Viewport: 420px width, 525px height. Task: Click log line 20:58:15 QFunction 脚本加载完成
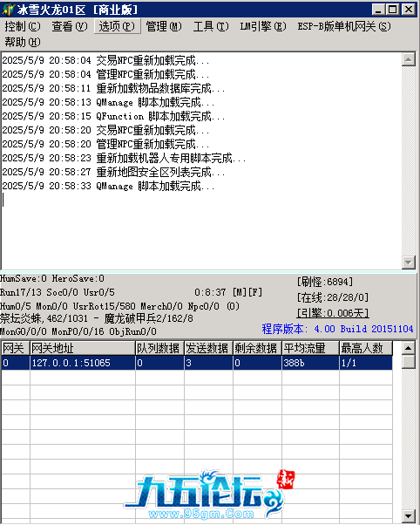(x=113, y=116)
